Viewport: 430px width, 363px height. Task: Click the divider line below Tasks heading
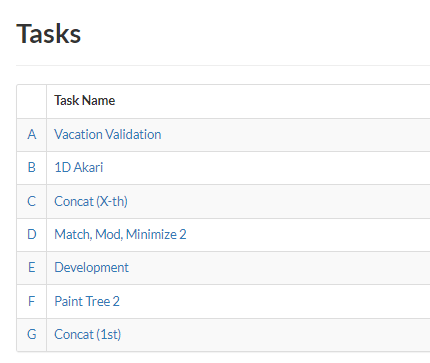click(223, 65)
